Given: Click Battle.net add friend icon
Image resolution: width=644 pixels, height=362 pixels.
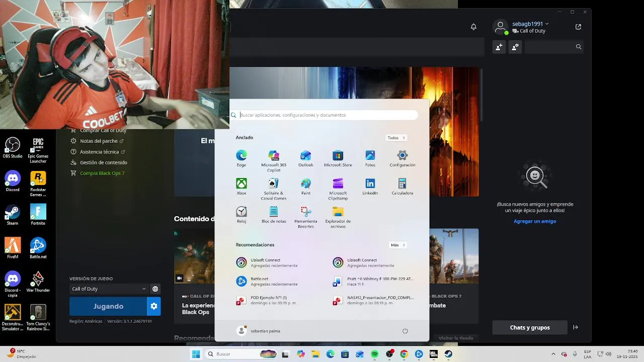Looking at the screenshot, I should coord(499,47).
